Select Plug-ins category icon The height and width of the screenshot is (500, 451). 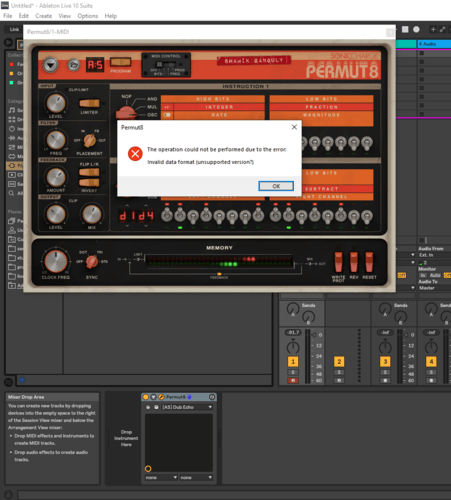pyautogui.click(x=12, y=165)
